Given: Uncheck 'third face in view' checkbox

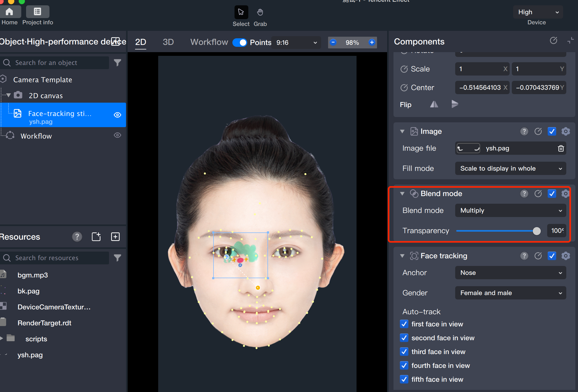Looking at the screenshot, I should point(404,352).
